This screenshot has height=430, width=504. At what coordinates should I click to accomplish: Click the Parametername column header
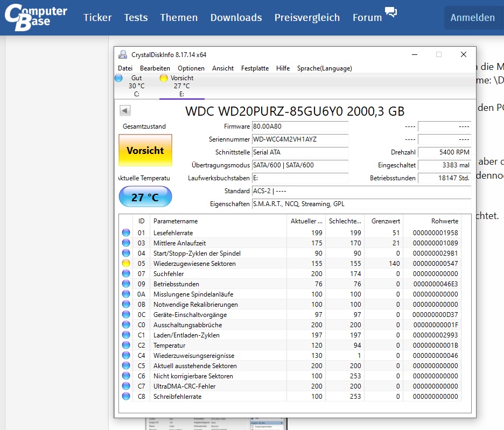218,221
